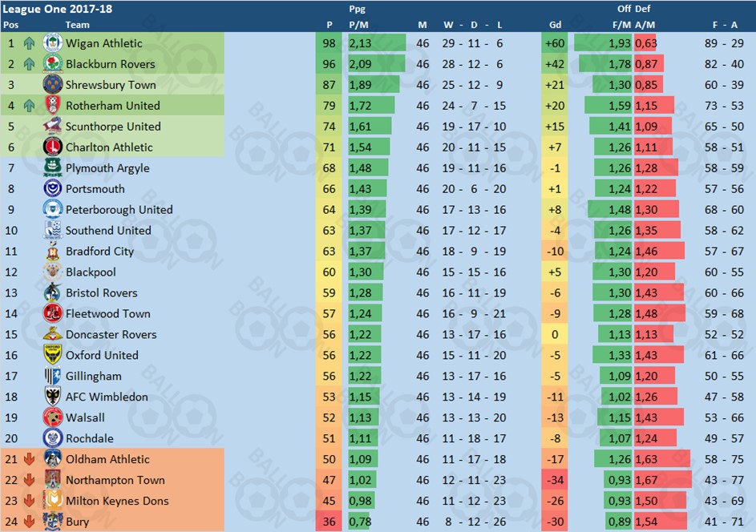Click the Ppg column header

click(x=358, y=10)
